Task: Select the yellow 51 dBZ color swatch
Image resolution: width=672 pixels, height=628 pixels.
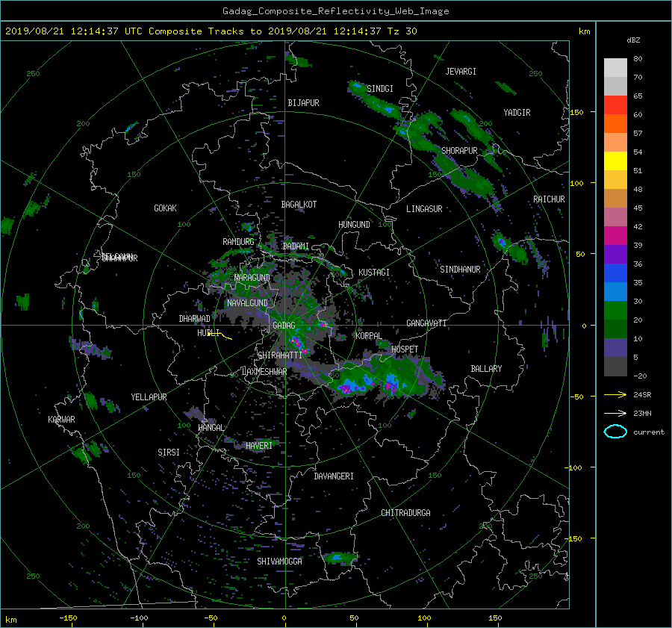Action: click(x=615, y=161)
